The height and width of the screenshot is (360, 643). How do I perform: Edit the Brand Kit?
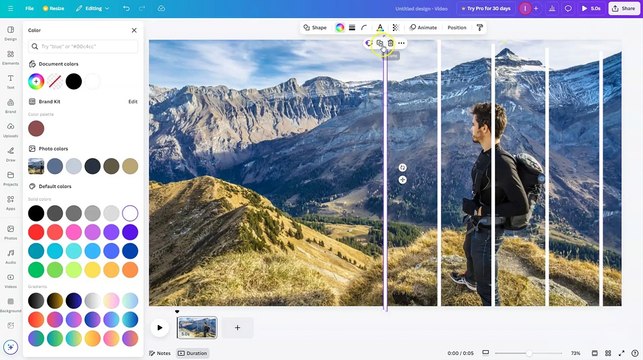point(133,101)
